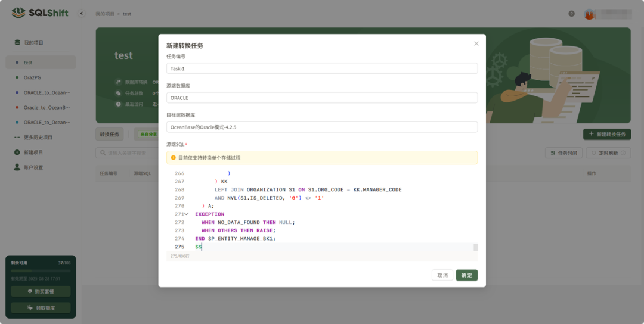Click the 任务编号 input field
This screenshot has height=324, width=644.
(322, 68)
